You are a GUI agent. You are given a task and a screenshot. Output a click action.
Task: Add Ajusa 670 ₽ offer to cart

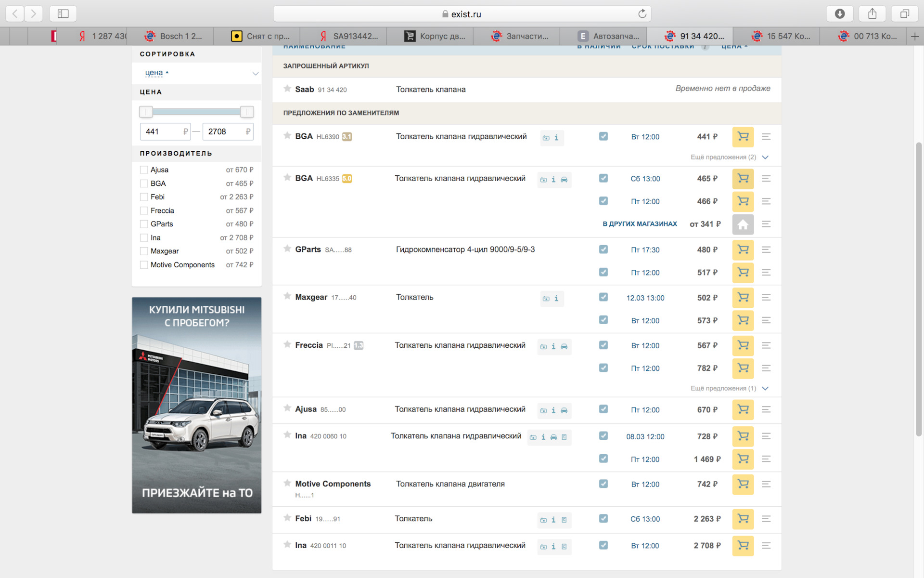(x=743, y=409)
